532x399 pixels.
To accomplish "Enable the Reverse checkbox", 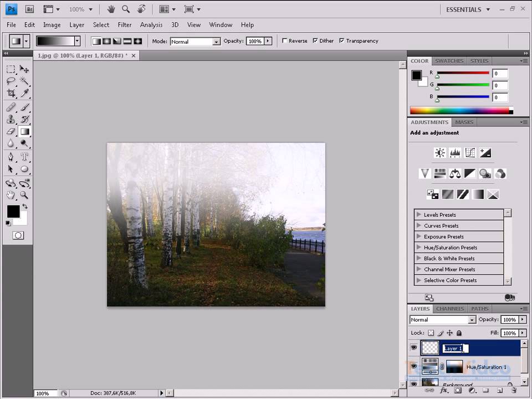I will tap(285, 40).
